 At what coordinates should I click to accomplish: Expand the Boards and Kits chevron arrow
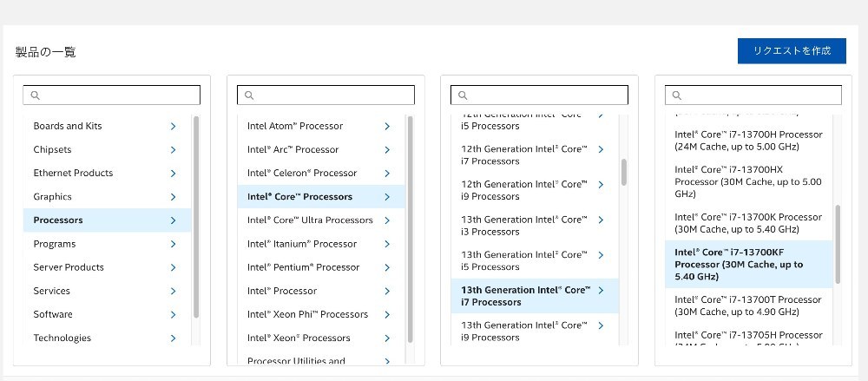174,126
